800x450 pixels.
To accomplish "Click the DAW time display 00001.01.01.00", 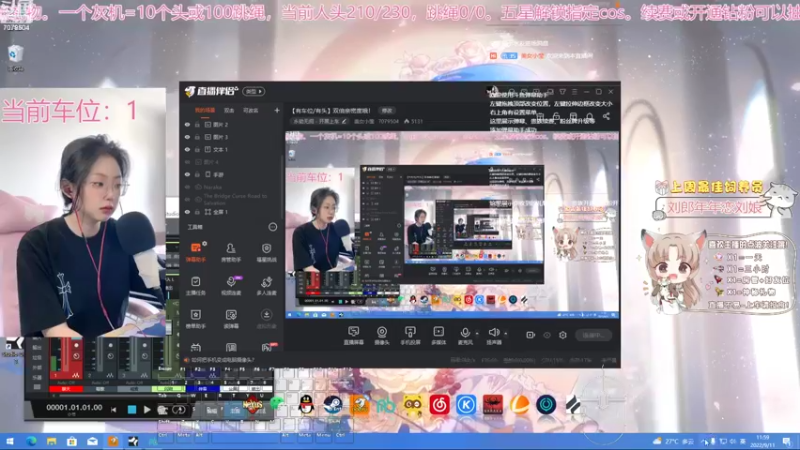I will [x=74, y=407].
